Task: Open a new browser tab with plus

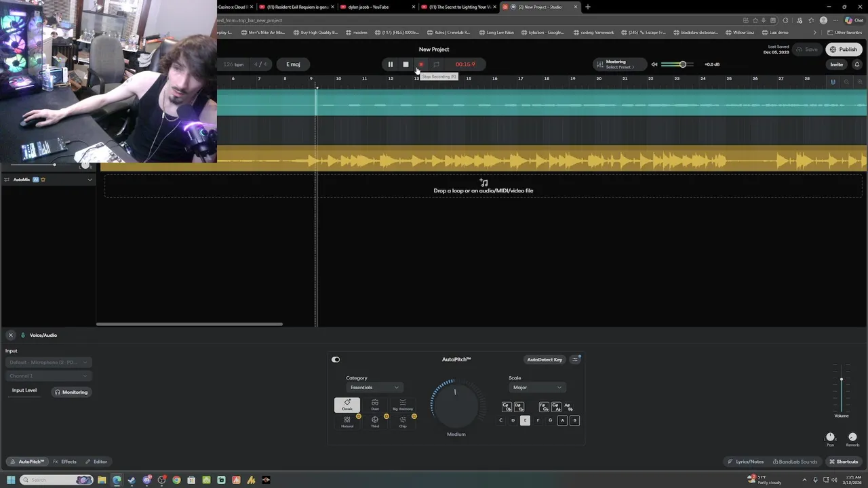Action: click(588, 7)
